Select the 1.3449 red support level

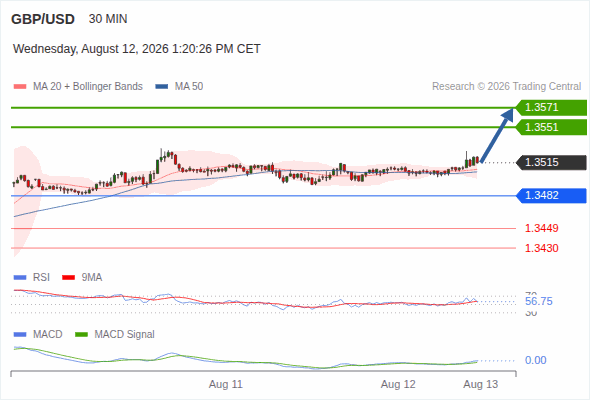point(541,228)
